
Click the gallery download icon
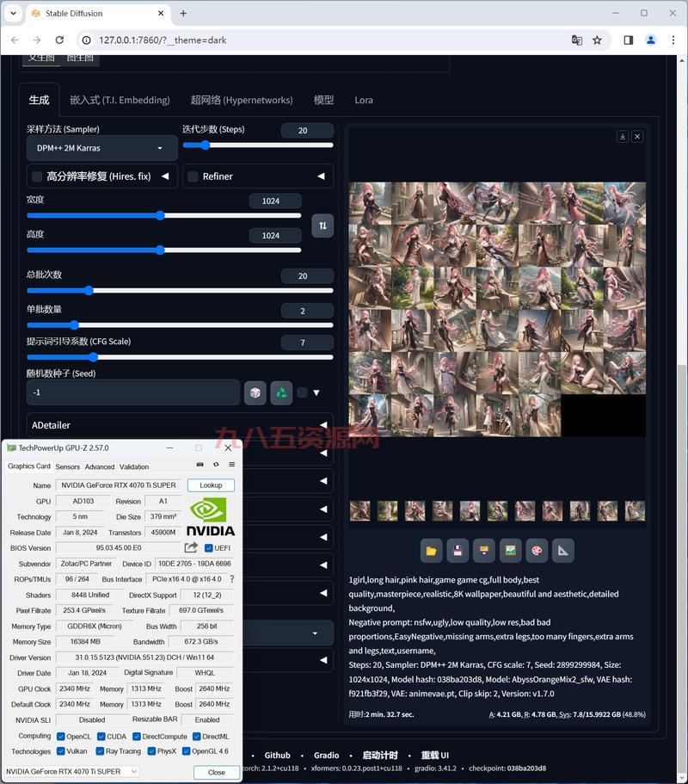pyautogui.click(x=623, y=136)
